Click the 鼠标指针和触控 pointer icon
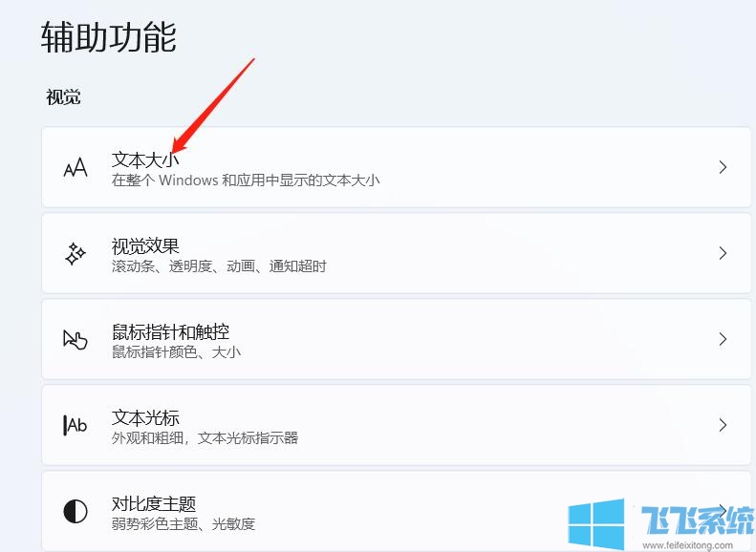 coord(76,340)
